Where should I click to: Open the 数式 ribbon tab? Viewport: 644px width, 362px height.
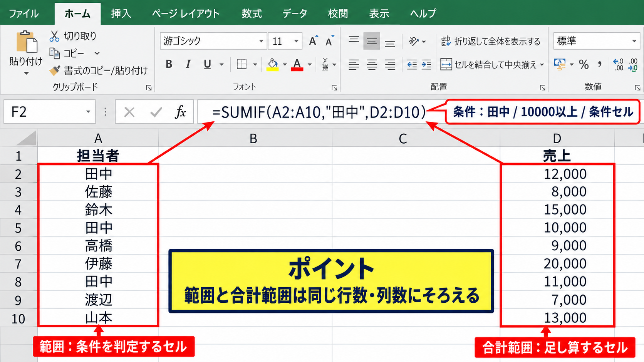click(252, 13)
